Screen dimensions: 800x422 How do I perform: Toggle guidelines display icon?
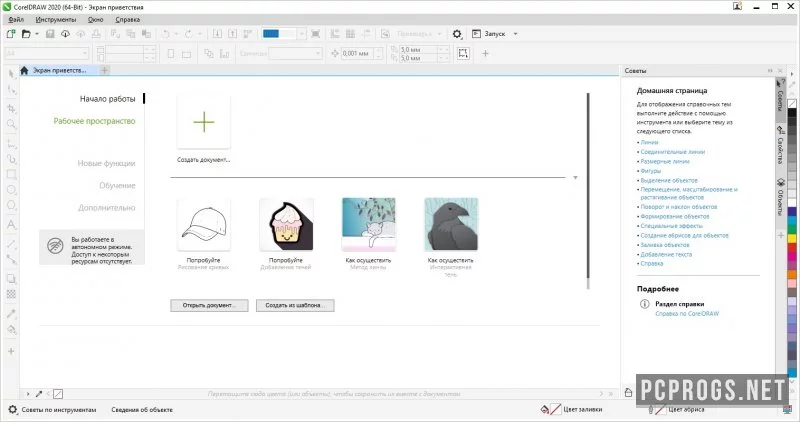(x=366, y=34)
